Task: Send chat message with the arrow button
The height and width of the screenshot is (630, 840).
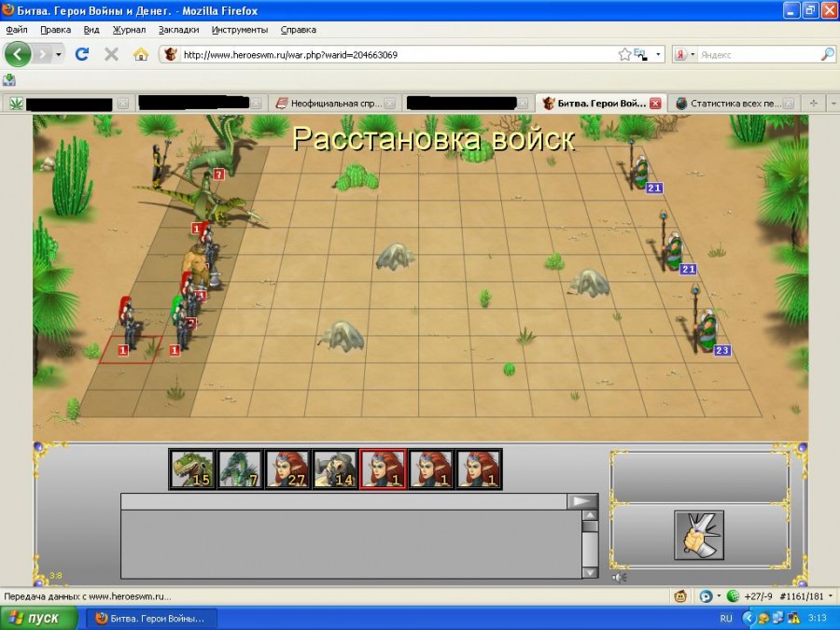Action: tap(582, 501)
